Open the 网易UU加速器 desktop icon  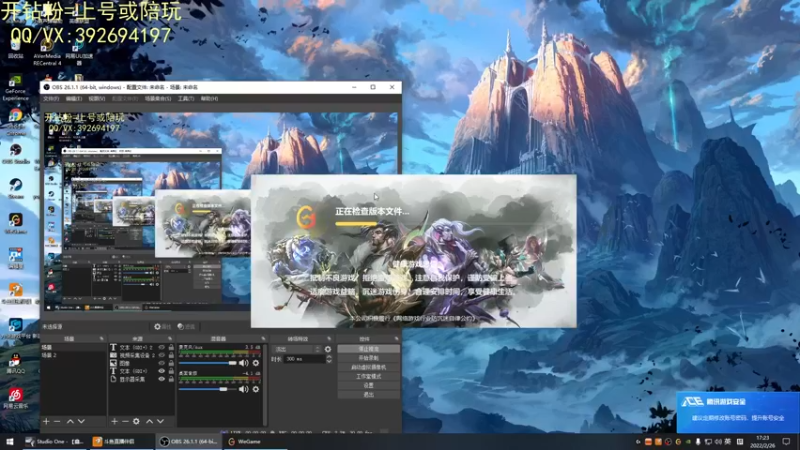[x=79, y=54]
